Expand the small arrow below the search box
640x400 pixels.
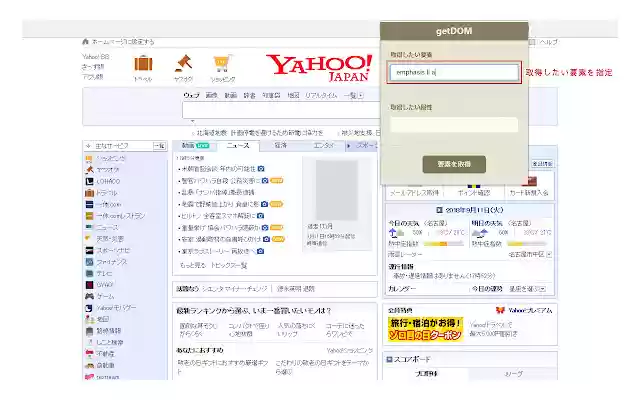click(192, 121)
